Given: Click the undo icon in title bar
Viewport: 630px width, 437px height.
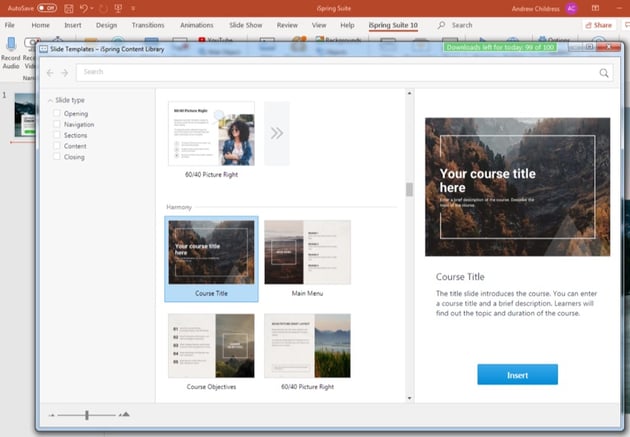Looking at the screenshot, I should click(84, 8).
